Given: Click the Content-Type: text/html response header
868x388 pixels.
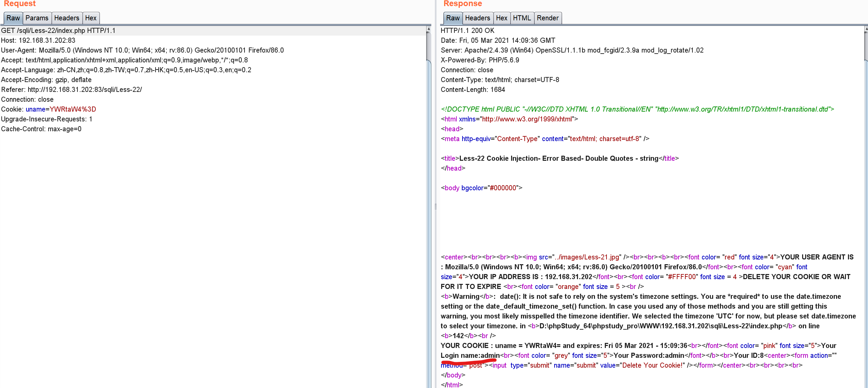Looking at the screenshot, I should (x=500, y=80).
